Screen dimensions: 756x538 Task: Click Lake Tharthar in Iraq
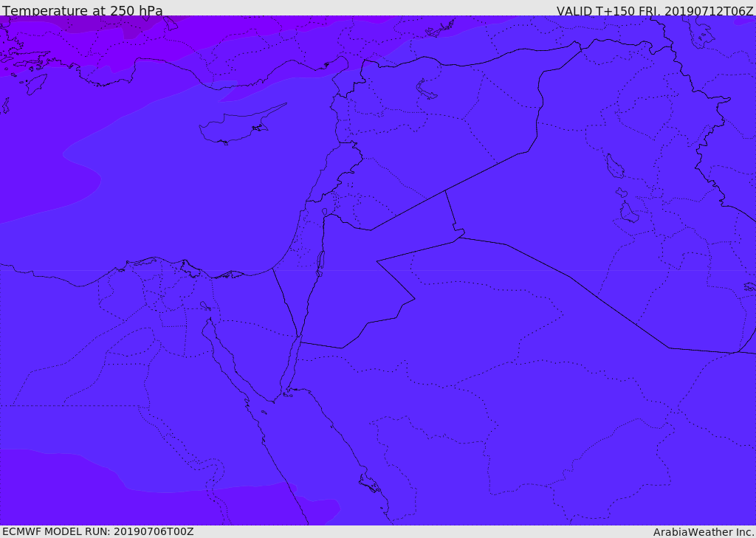coord(614,166)
